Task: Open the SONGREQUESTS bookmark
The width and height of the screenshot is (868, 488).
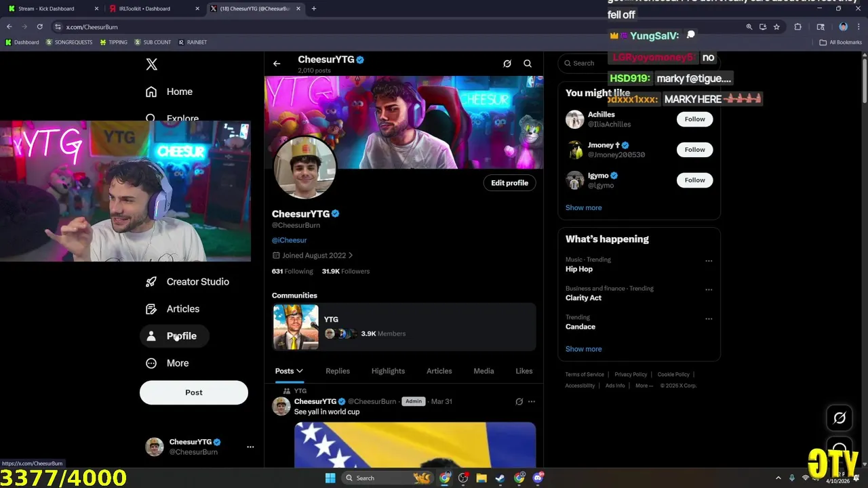Action: point(68,42)
